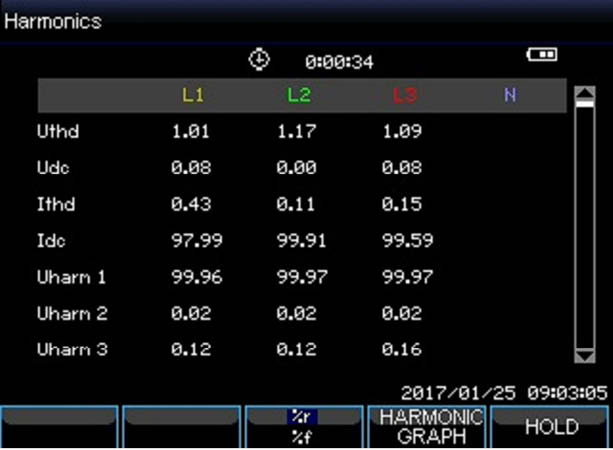Toggle the %r / %f harmonic reference
Screen dimensions: 613x450
[303, 427]
